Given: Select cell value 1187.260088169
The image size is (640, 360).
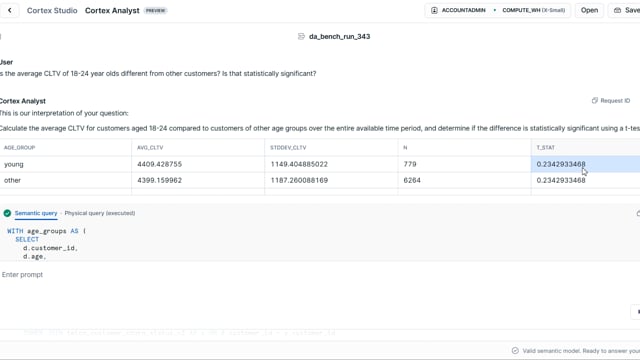Looking at the screenshot, I should click(331, 180).
